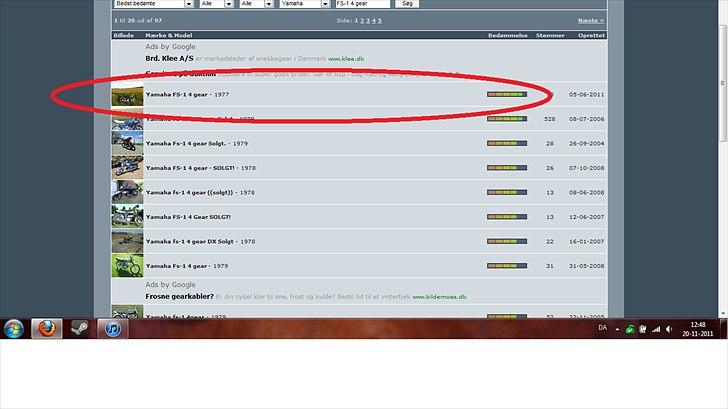Click the vote count '31'
Screen dimensions: 728x409
[x=550, y=266]
